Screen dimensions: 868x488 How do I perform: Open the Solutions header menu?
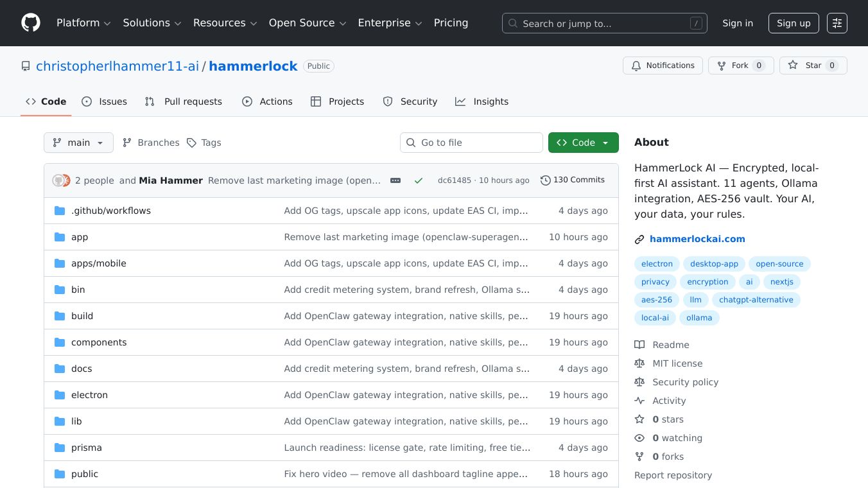click(x=152, y=23)
